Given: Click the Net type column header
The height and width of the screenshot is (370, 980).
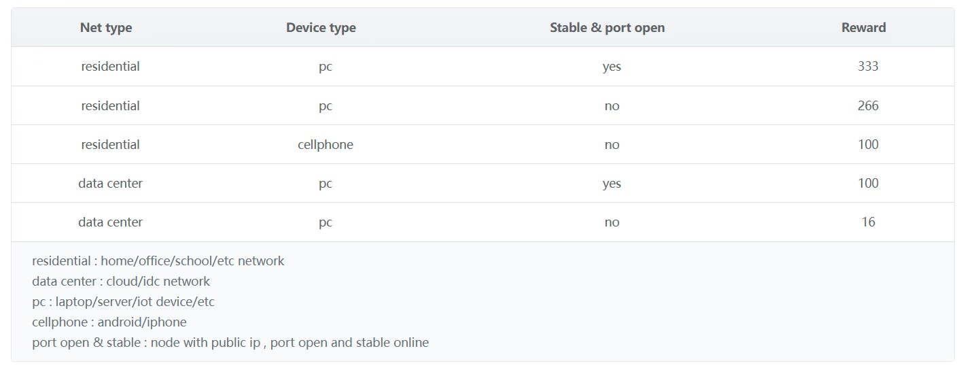Looking at the screenshot, I should (x=106, y=28).
